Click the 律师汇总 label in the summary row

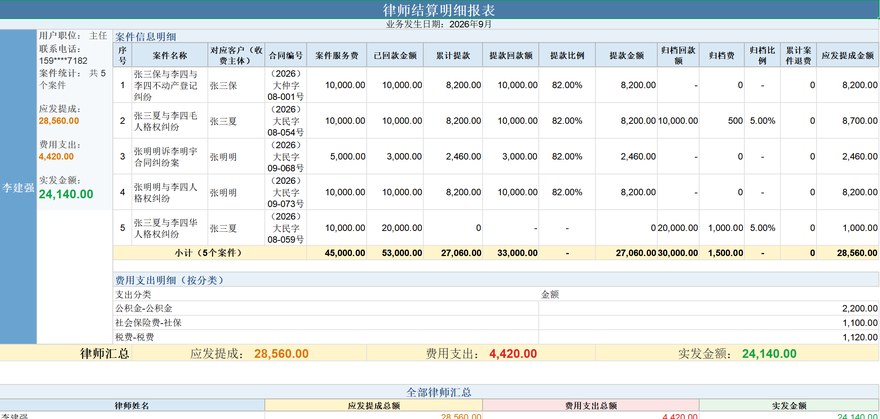point(105,353)
